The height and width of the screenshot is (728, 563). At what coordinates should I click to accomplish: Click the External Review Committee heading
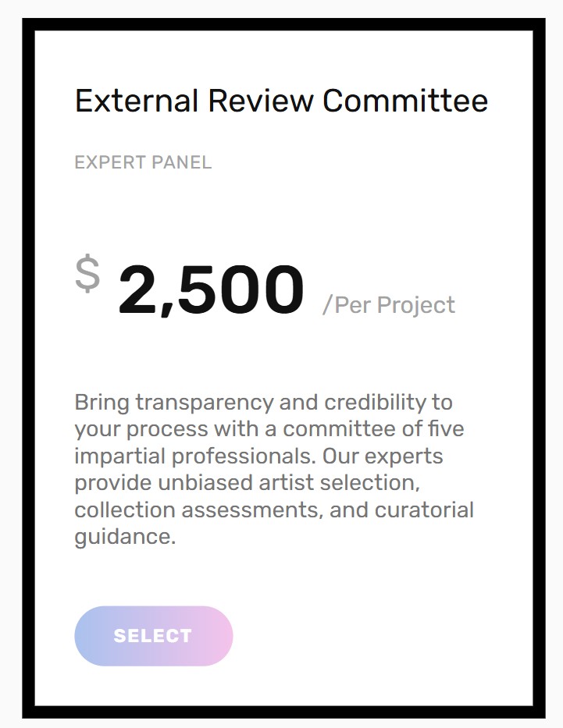[280, 101]
